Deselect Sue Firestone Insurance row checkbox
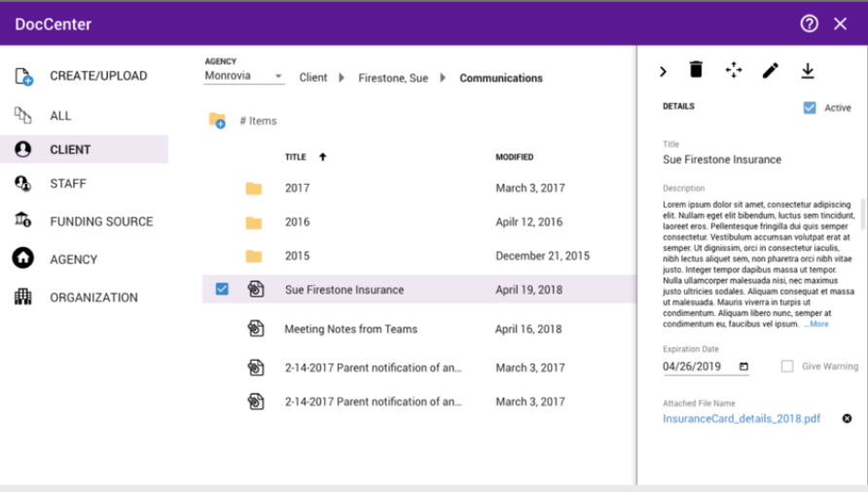 [222, 289]
